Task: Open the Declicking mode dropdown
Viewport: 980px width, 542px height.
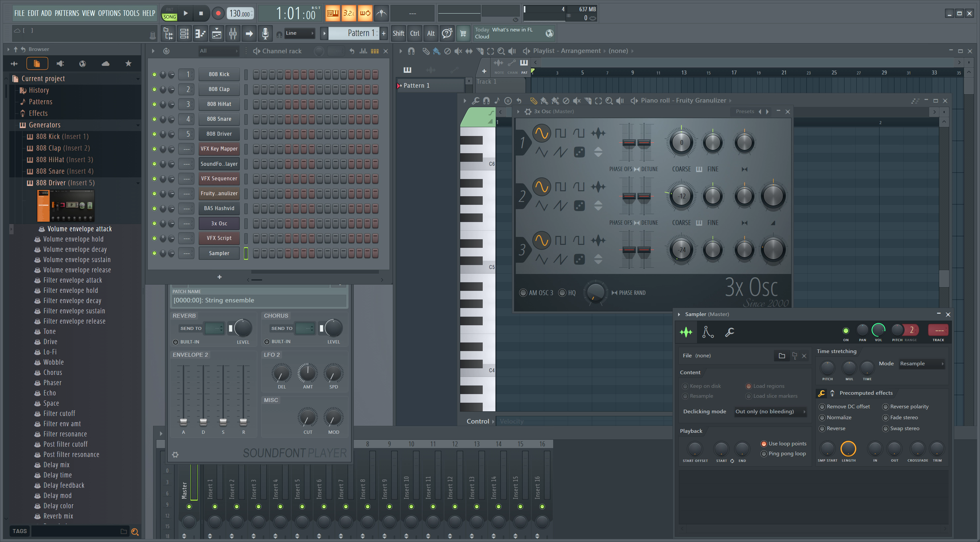Action: coord(770,411)
